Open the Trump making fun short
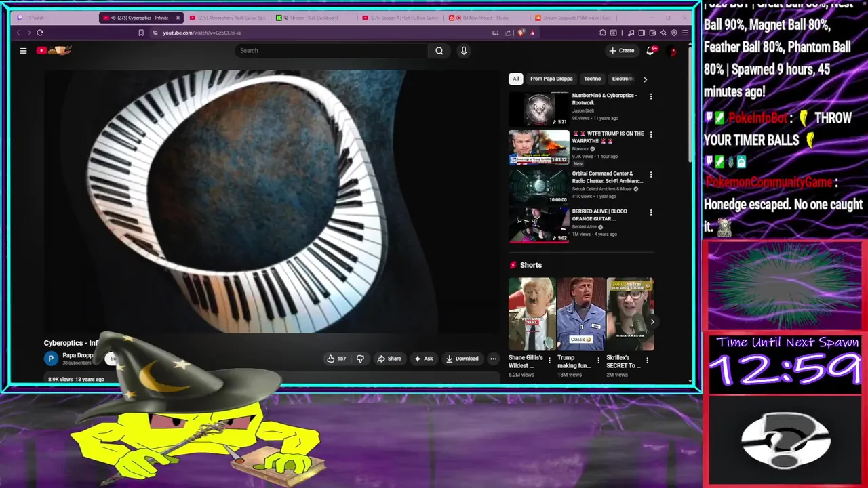 coord(581,314)
